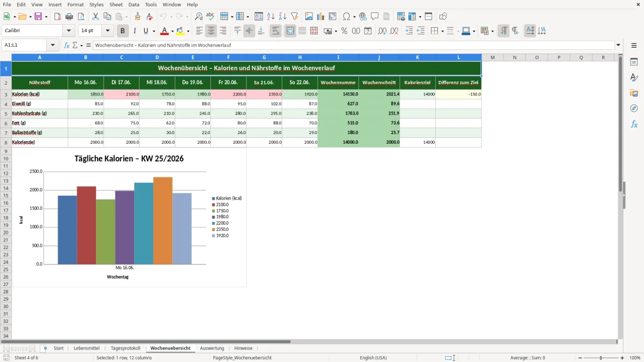
Task: Apply the red Font Color swatch
Action: 165,31
